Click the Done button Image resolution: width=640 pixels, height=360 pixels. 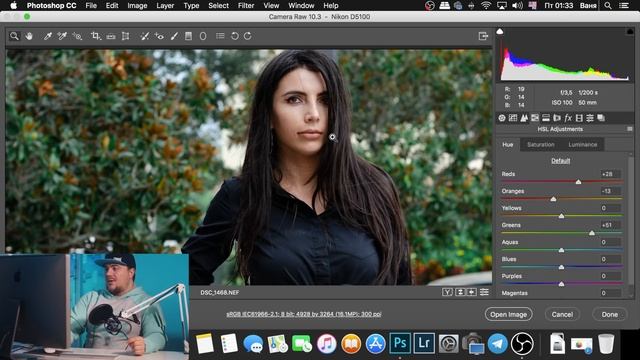click(x=609, y=314)
